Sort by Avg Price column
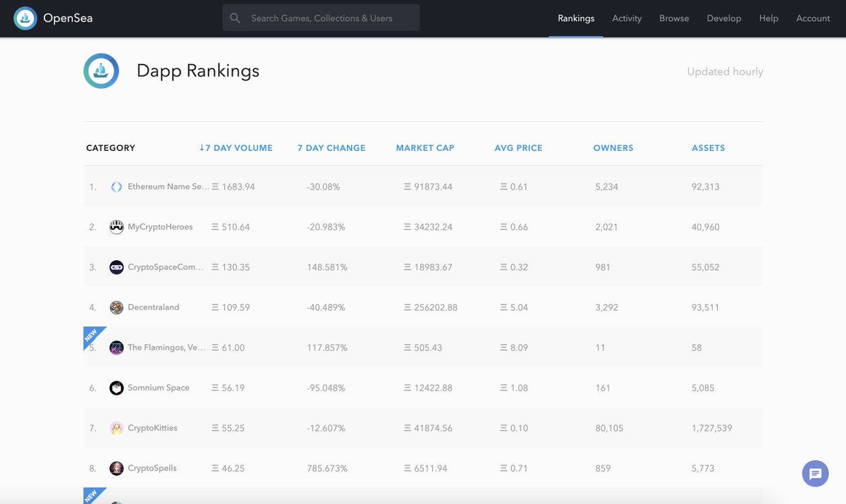The width and height of the screenshot is (846, 504). click(519, 148)
